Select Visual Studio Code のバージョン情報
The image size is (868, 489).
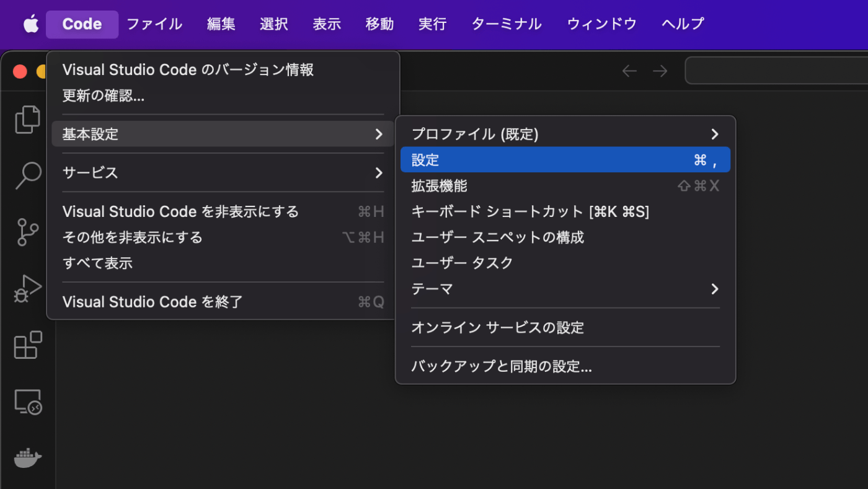(223, 70)
